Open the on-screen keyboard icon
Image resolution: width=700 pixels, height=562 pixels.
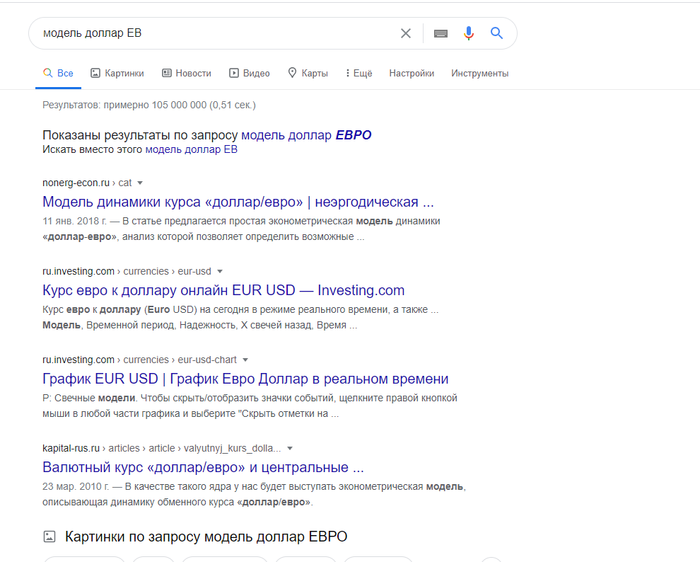point(441,33)
